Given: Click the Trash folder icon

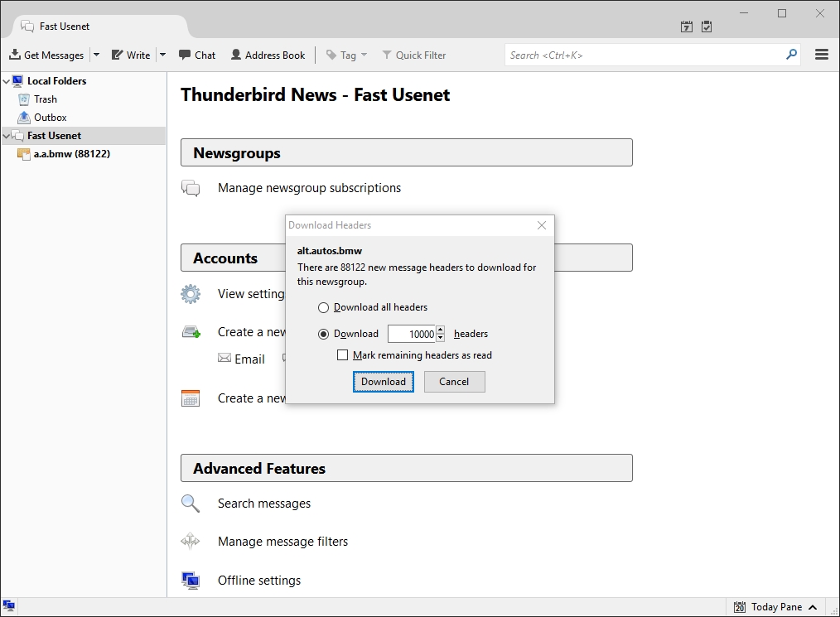Looking at the screenshot, I should (23, 99).
